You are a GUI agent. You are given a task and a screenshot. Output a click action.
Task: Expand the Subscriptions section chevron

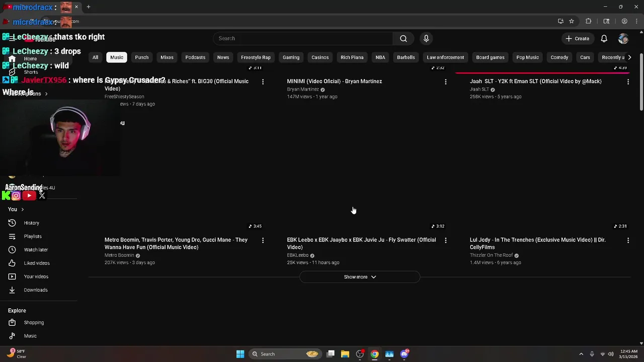tap(46, 94)
